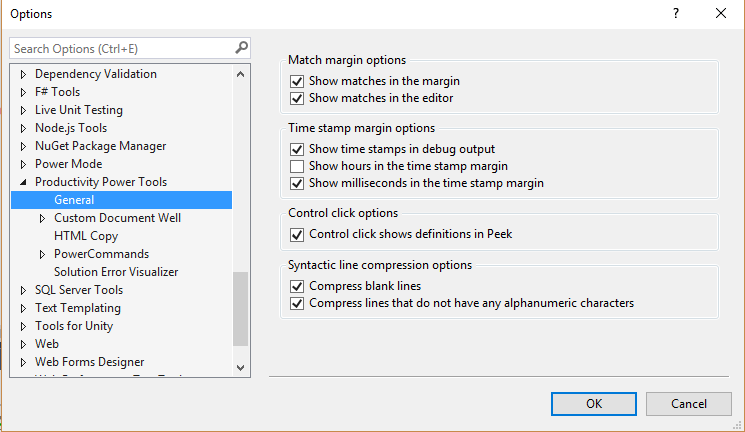Click the options tree scrollbar thumb
This screenshot has height=432, width=745.
[240, 310]
